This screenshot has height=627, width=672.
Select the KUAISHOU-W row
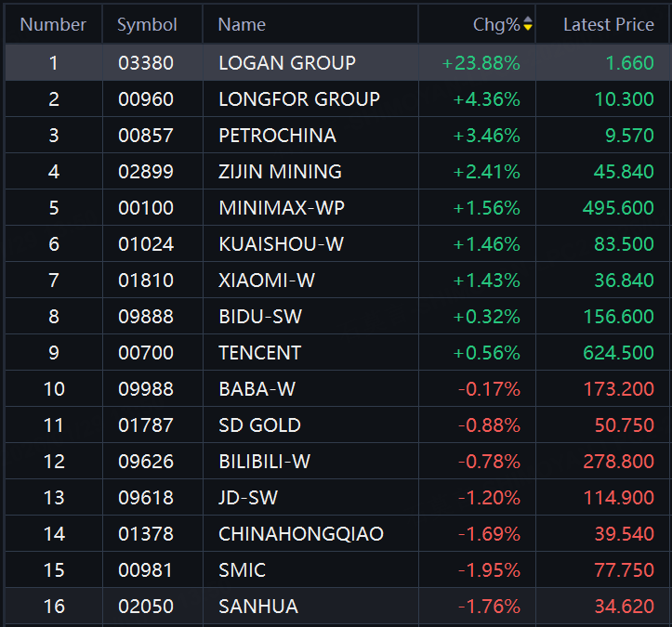(x=281, y=244)
